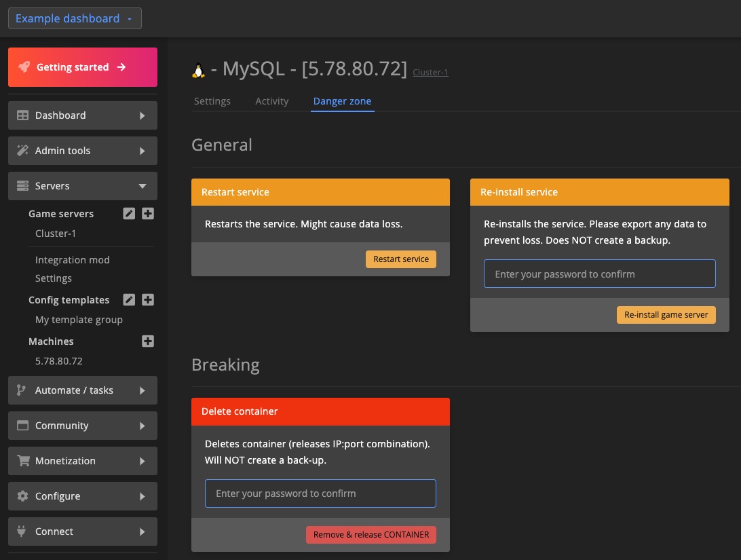Click the edit pencil icon beside Game servers
This screenshot has height=560, width=741.
(x=129, y=214)
